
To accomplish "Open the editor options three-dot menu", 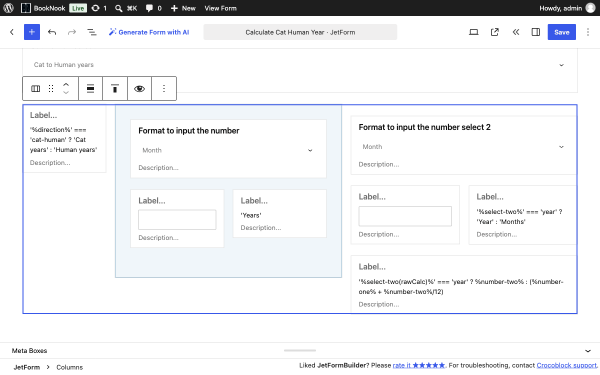I will click(588, 32).
